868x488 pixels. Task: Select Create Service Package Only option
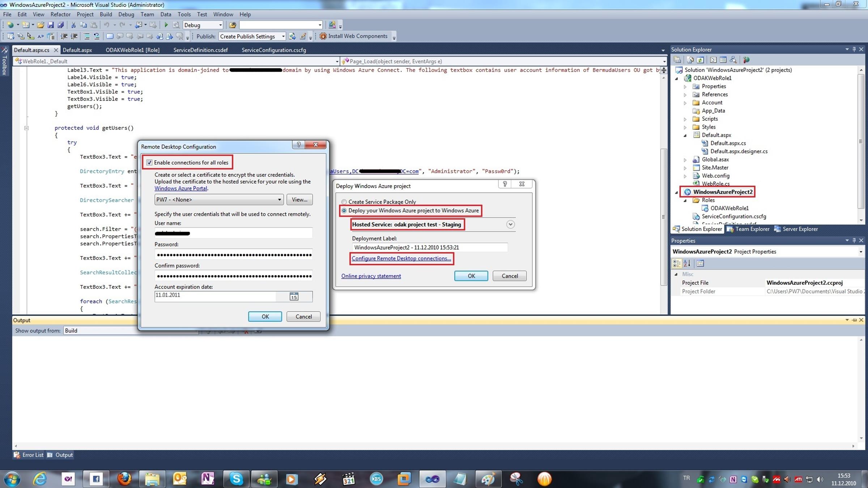coord(344,202)
